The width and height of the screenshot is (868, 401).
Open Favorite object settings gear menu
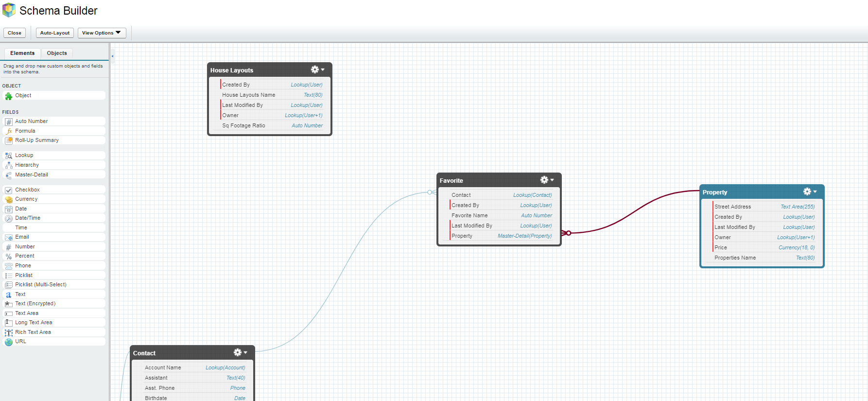[547, 180]
